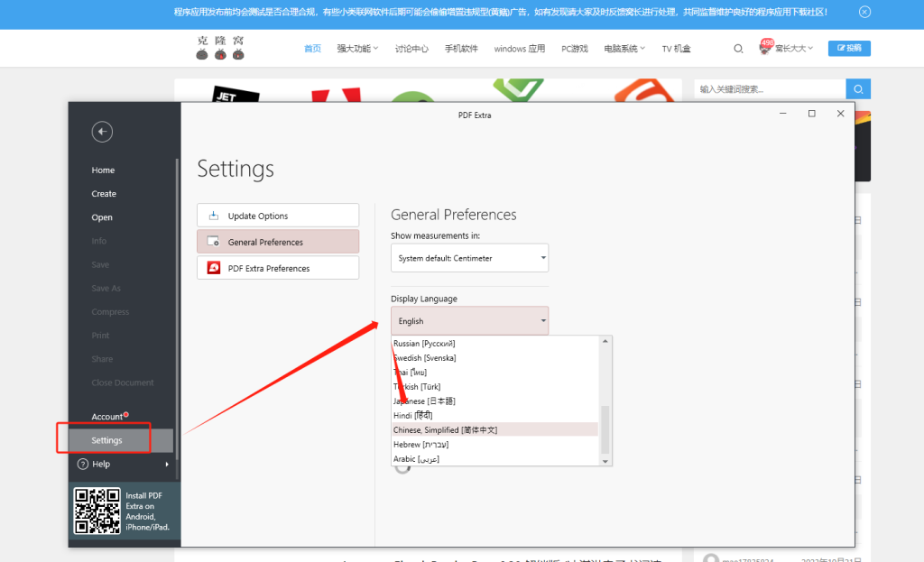Click the back arrow circle icon
The height and width of the screenshot is (562, 924).
102,132
